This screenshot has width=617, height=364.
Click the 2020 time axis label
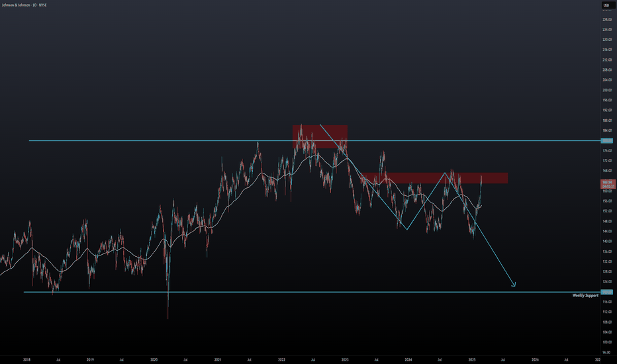(154, 359)
